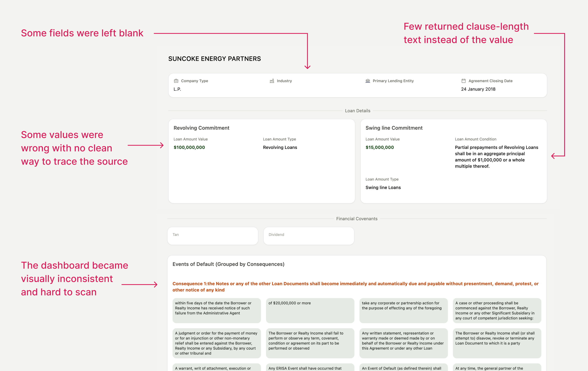The width and height of the screenshot is (588, 371).
Task: Click the $15,000,000 swing line amount
Action: 379,147
